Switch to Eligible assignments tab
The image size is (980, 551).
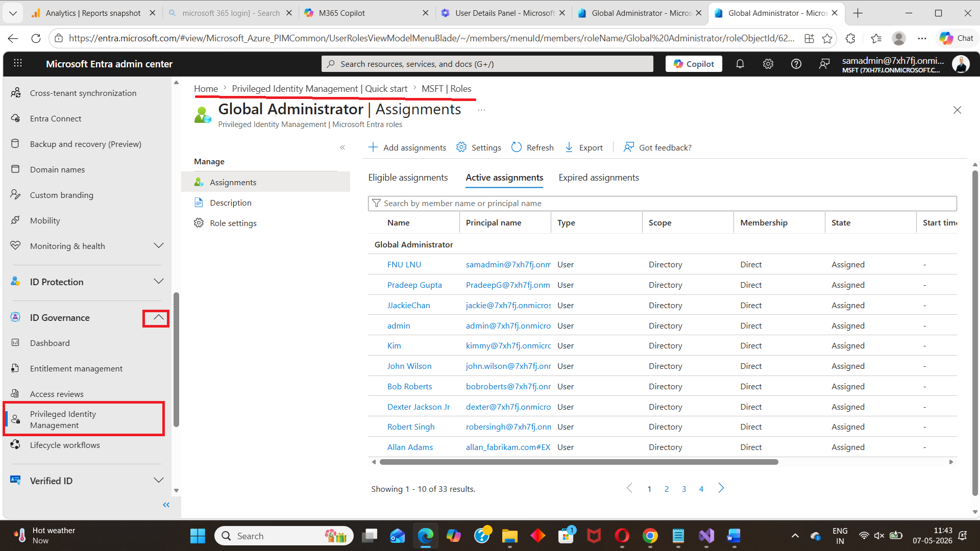coord(408,178)
